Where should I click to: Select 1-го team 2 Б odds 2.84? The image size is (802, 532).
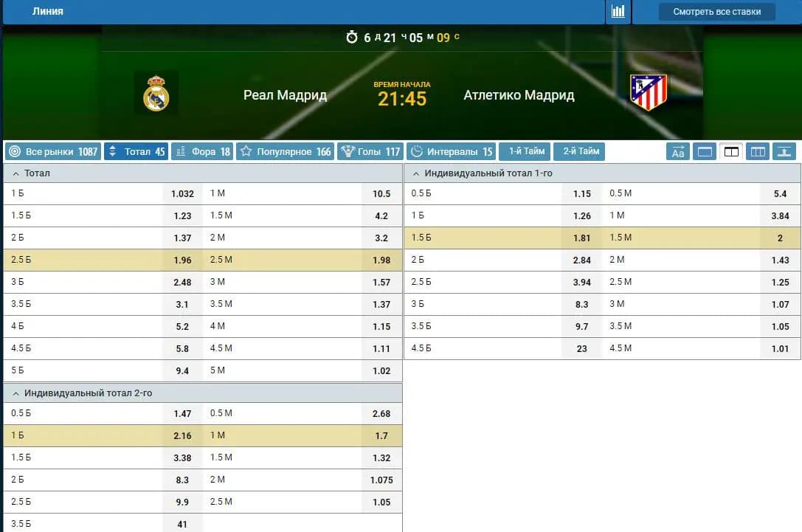(x=582, y=260)
